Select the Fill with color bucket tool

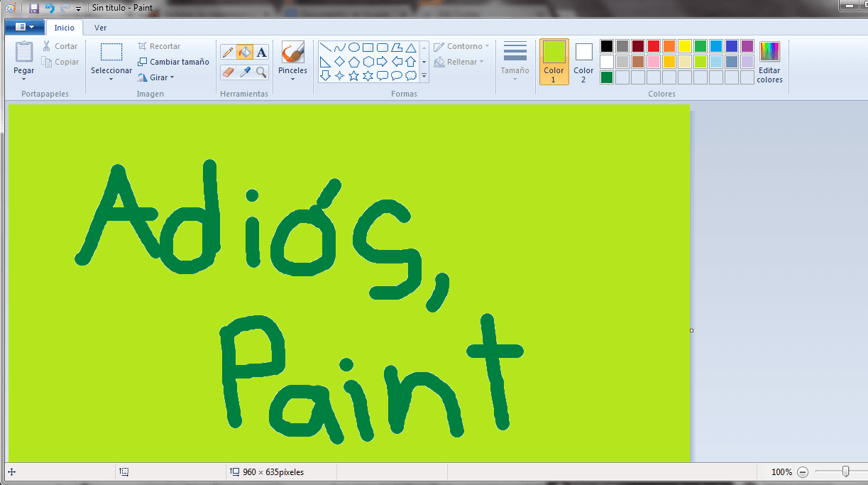[x=244, y=53]
